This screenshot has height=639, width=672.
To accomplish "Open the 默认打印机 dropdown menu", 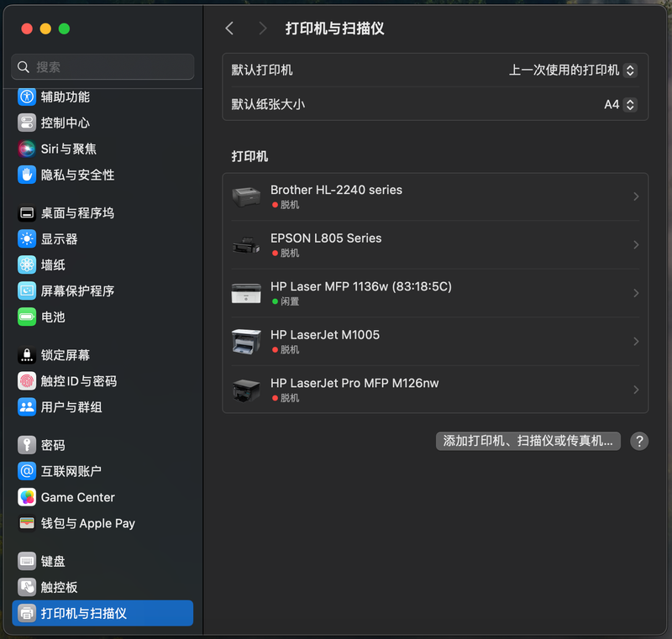I will (x=572, y=71).
